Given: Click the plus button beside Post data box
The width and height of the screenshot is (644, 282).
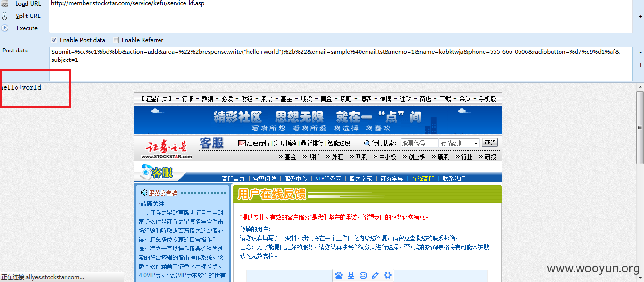Looking at the screenshot, I should (x=640, y=65).
